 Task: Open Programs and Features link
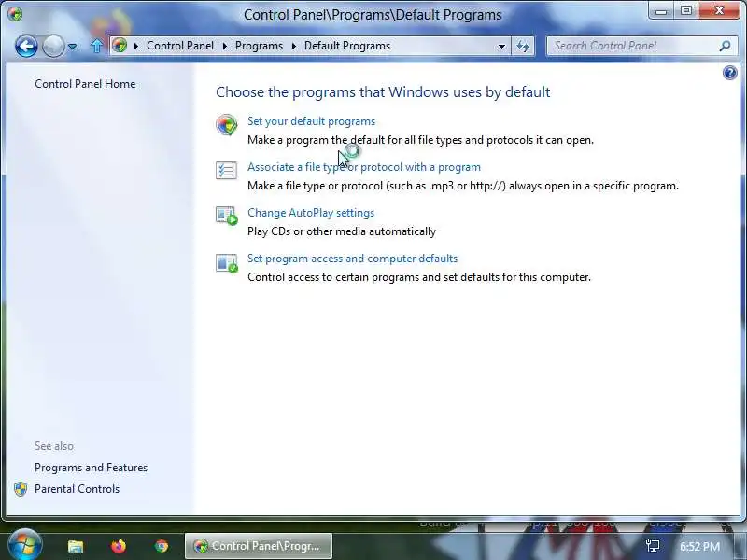[91, 468]
